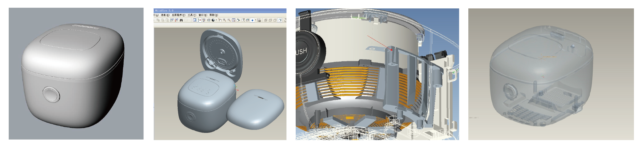Click the Copy icon in toolbar
The height and width of the screenshot is (147, 644).
click(158, 20)
